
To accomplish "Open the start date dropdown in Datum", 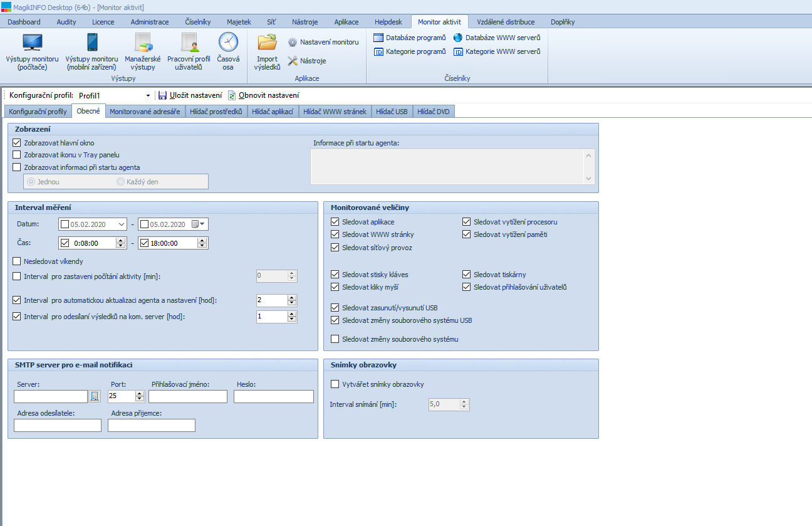I will coord(122,224).
